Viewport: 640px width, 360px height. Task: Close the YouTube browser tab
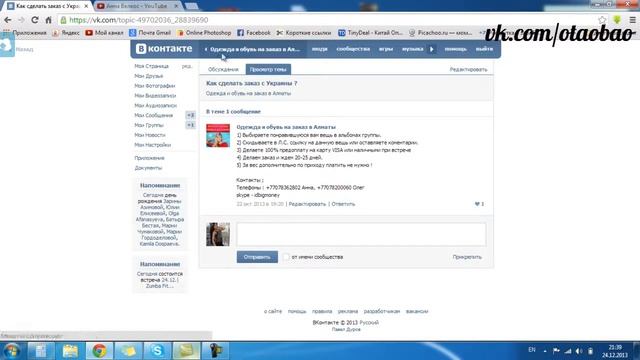click(176, 6)
